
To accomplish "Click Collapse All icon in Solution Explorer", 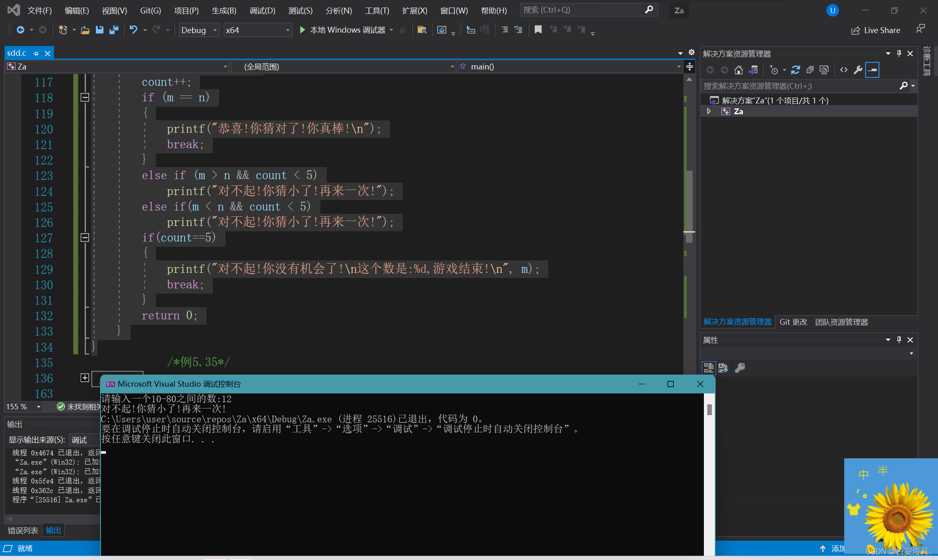I will pyautogui.click(x=810, y=70).
